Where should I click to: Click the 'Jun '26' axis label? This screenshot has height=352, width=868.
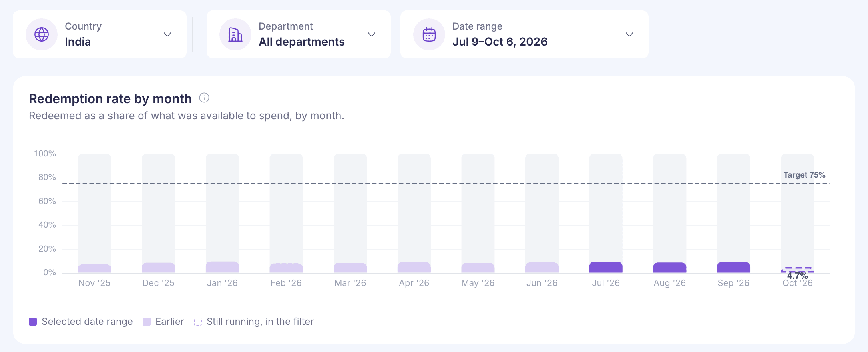(542, 283)
